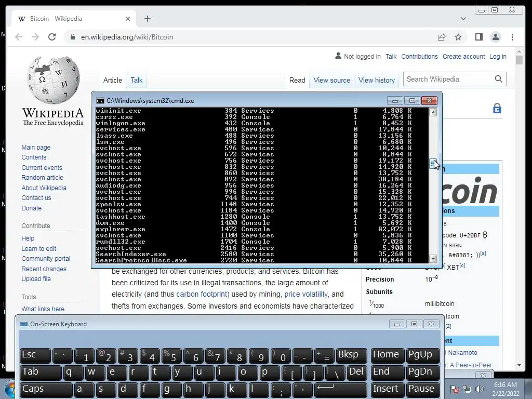Image resolution: width=532 pixels, height=399 pixels.
Task: Open the Recent changes link
Action: pyautogui.click(x=44, y=269)
